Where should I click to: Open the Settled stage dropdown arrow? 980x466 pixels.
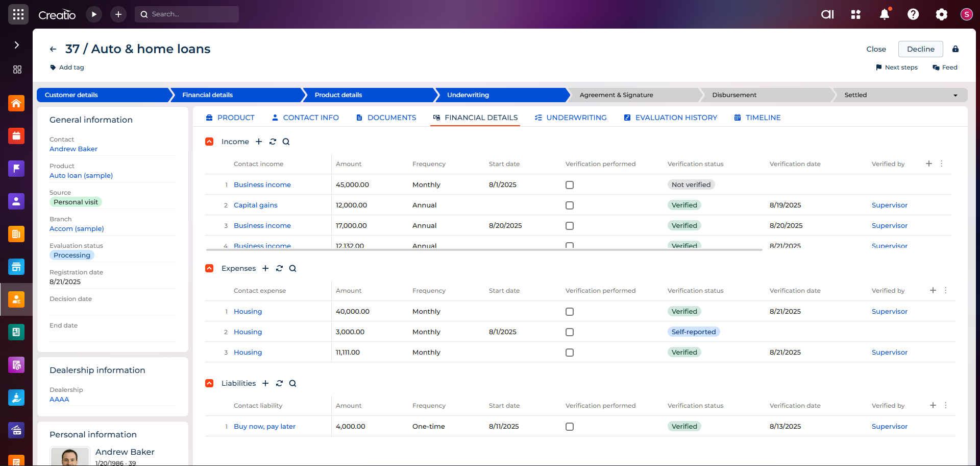955,96
